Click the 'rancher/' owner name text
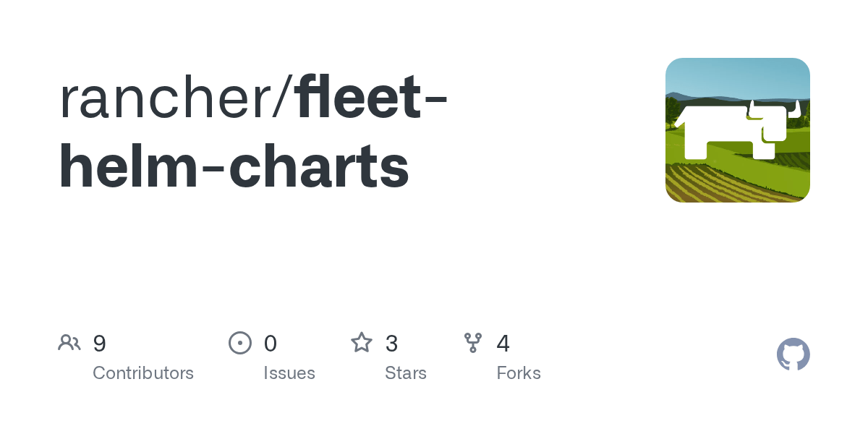 [176, 97]
